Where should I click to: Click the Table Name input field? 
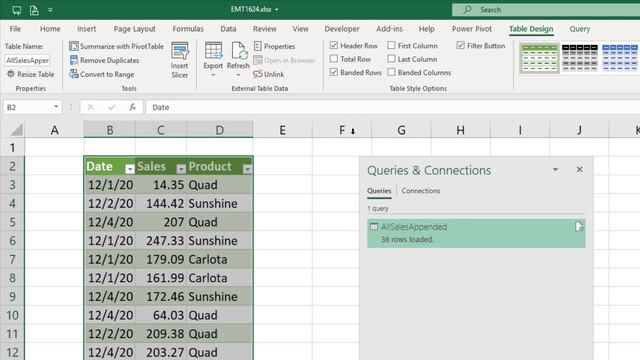coord(27,60)
